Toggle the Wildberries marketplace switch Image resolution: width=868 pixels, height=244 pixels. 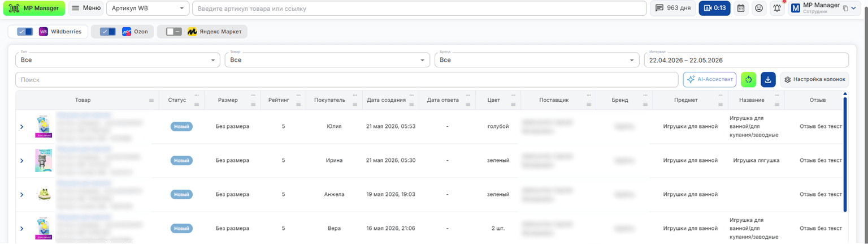[x=25, y=32]
